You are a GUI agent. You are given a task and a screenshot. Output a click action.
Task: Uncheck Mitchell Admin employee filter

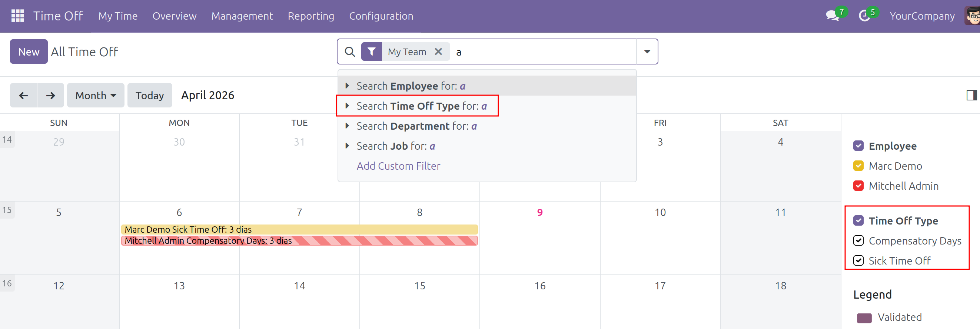[858, 186]
